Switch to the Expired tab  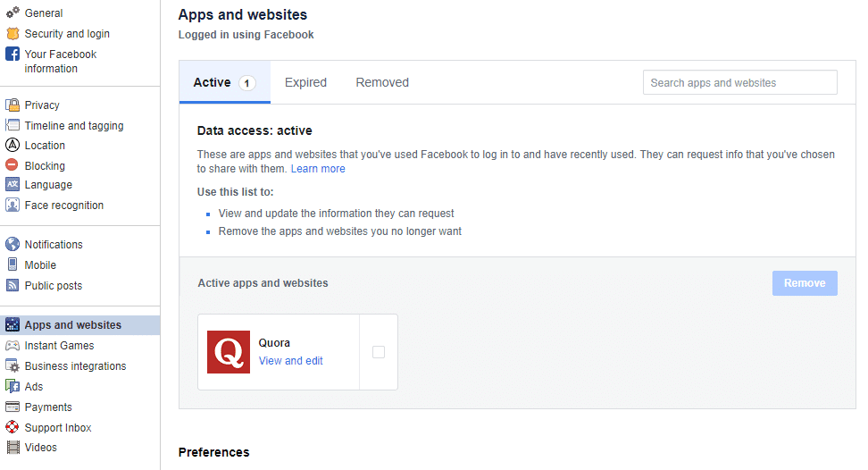click(305, 82)
